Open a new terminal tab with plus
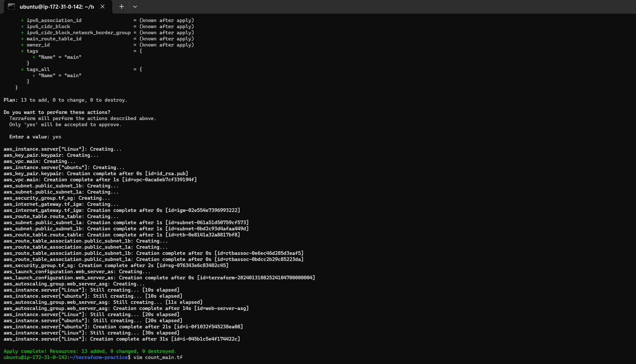636x364 pixels. [x=122, y=6]
